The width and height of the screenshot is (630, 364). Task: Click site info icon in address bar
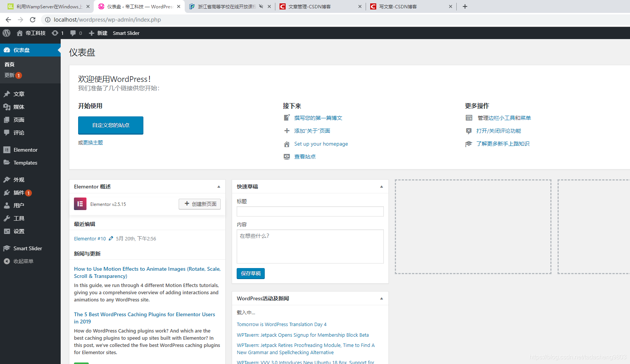pos(48,20)
